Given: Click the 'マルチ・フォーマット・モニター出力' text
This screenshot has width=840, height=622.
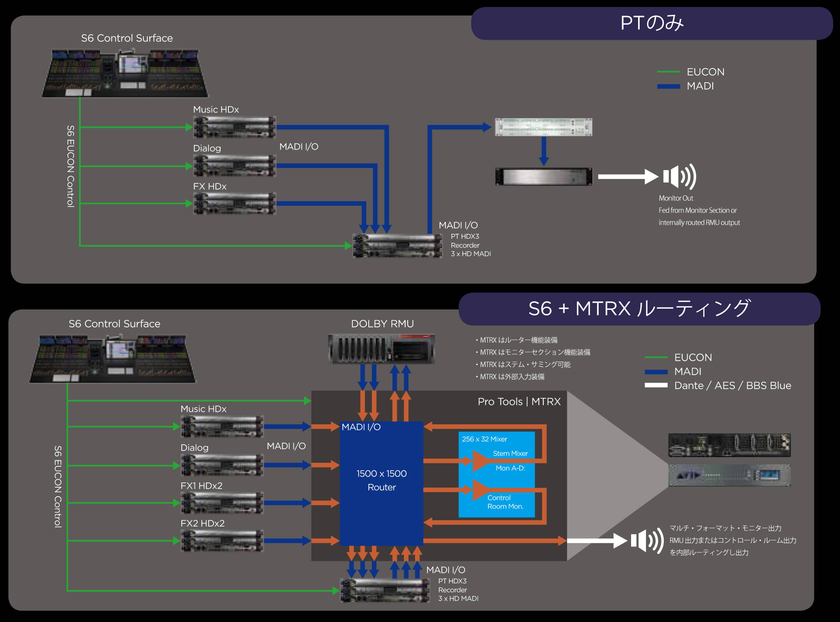Looking at the screenshot, I should pos(725,528).
